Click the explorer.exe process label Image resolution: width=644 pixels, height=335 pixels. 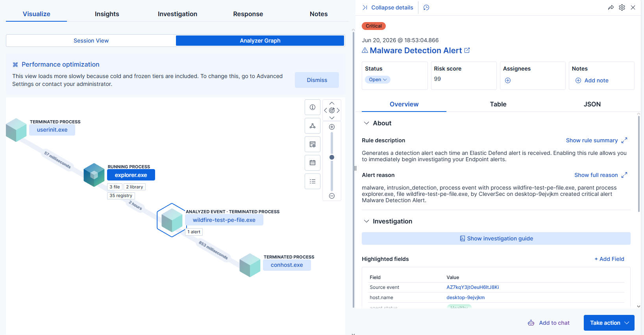click(x=131, y=175)
